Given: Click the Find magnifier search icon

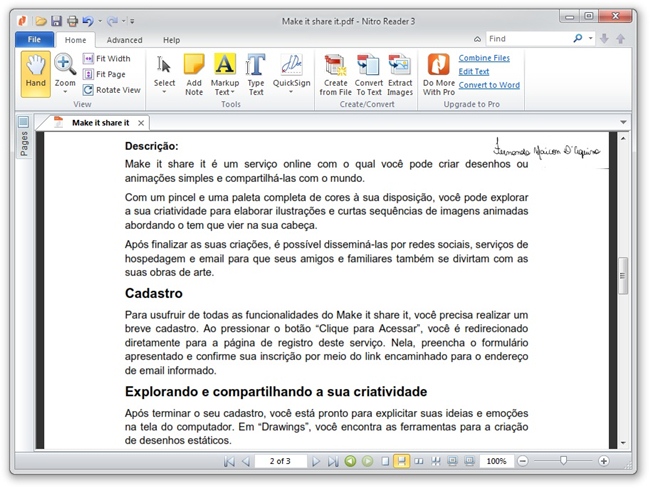Looking at the screenshot, I should 577,39.
